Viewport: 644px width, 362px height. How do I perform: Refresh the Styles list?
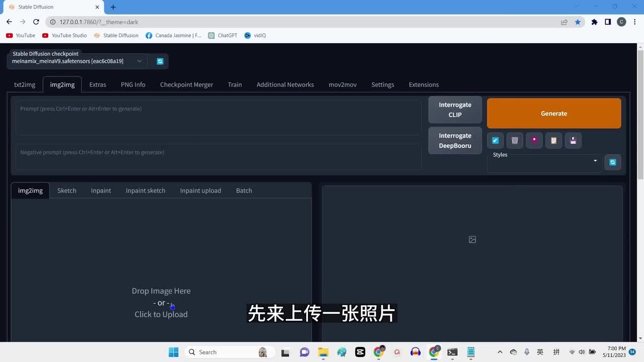point(612,162)
